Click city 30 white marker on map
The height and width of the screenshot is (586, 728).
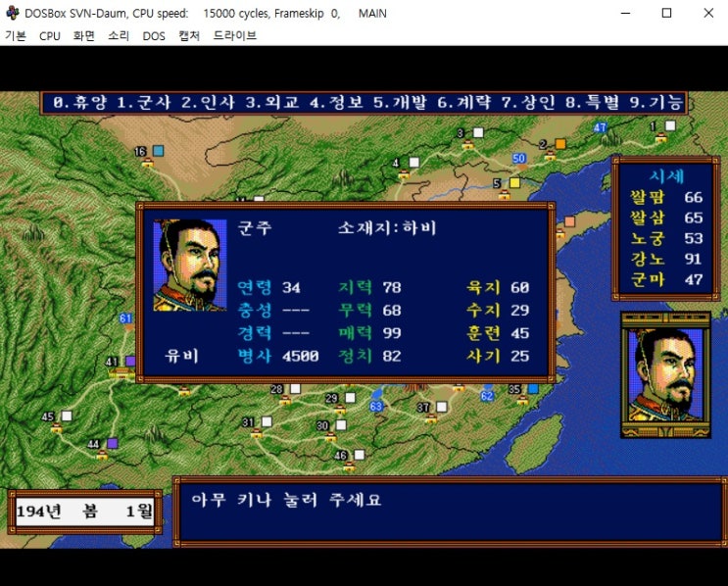[x=341, y=425]
